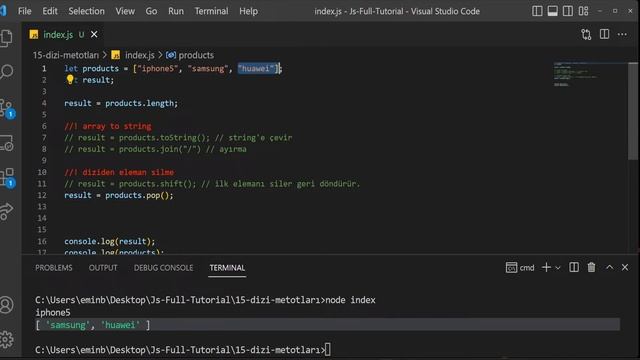Open editor More Actions ellipsis

[x=622, y=35]
